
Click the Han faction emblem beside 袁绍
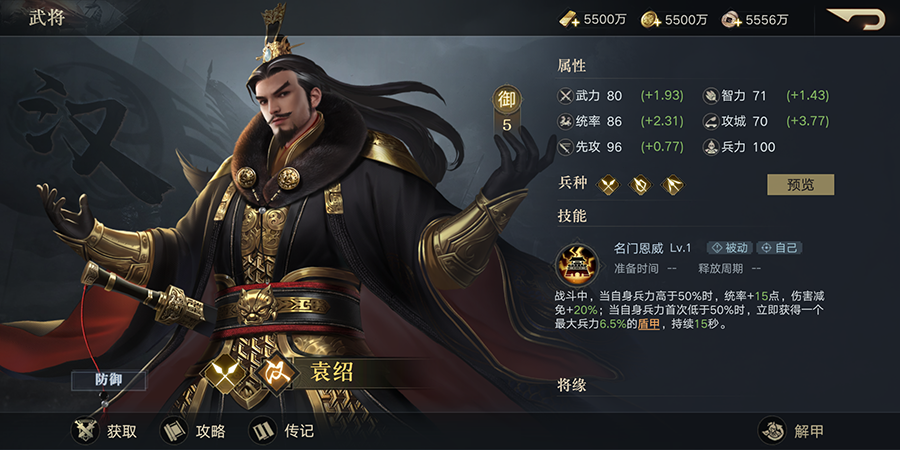277,374
